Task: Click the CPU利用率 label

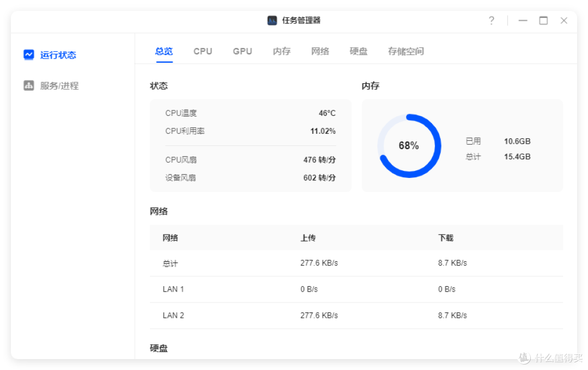Action: click(x=185, y=131)
